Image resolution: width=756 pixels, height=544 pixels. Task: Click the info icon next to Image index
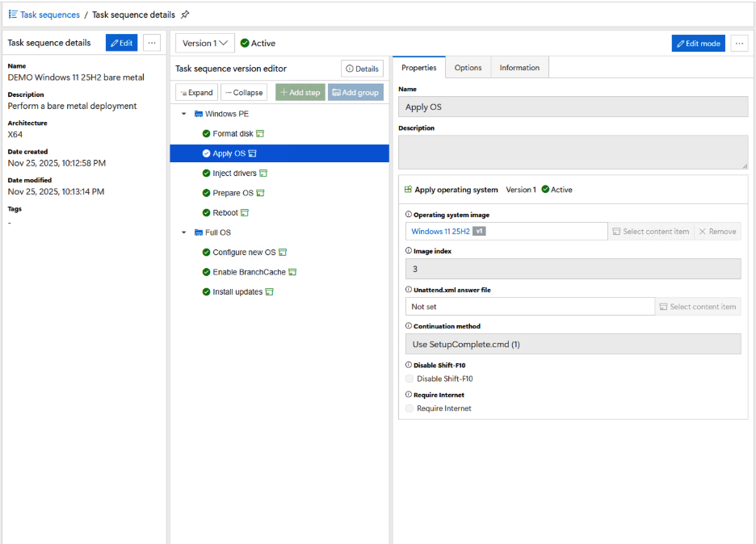pyautogui.click(x=408, y=251)
